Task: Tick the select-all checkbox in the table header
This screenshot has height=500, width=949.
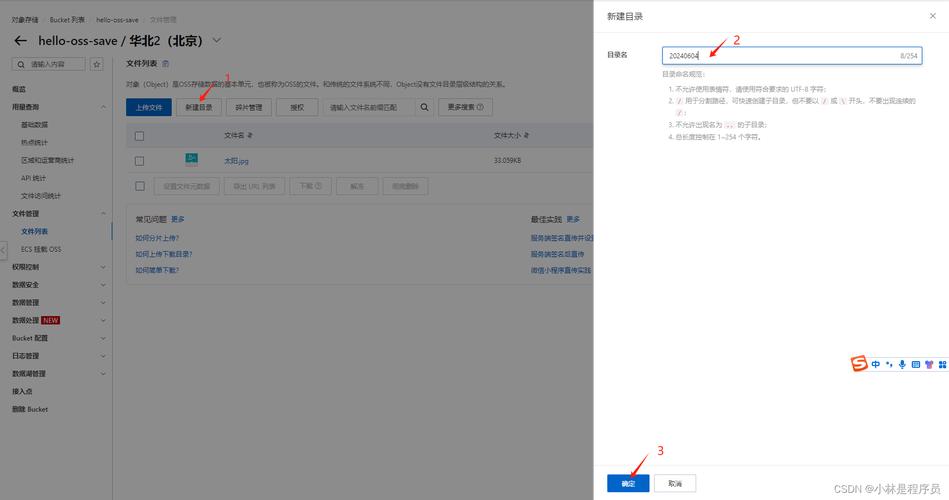Action: pos(139,136)
